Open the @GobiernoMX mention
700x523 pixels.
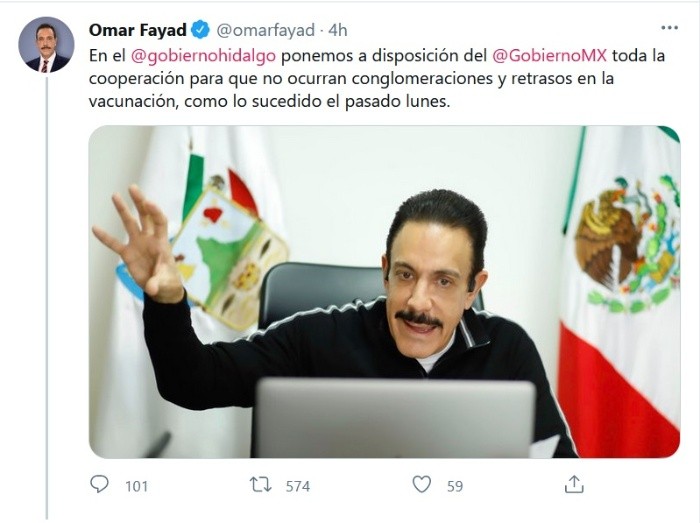[x=549, y=56]
